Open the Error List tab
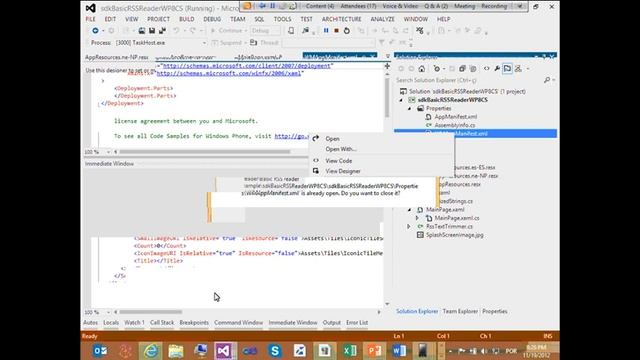Screen dimensions: 640x360 click(357, 322)
